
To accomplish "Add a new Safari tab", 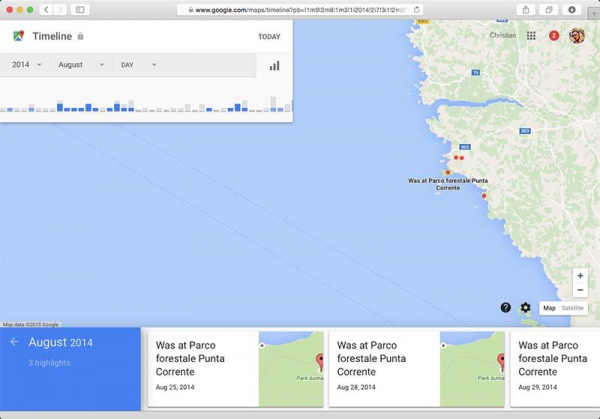I will 594,13.
